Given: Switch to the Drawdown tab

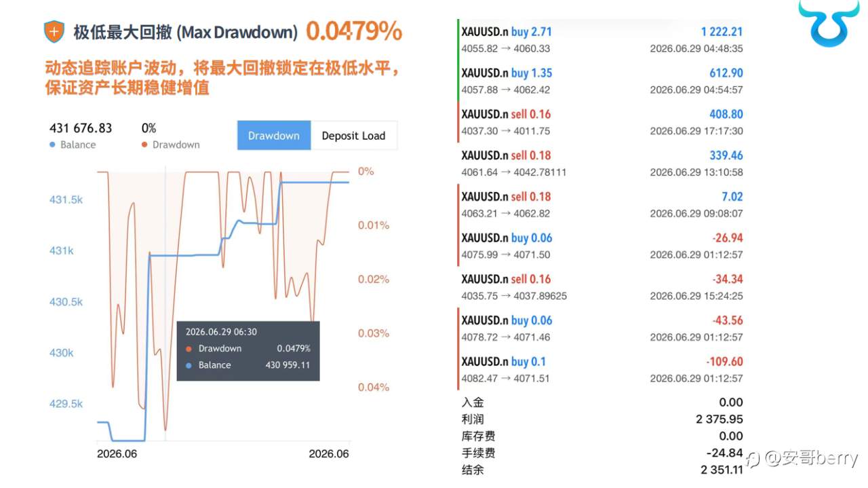Looking at the screenshot, I should point(274,135).
